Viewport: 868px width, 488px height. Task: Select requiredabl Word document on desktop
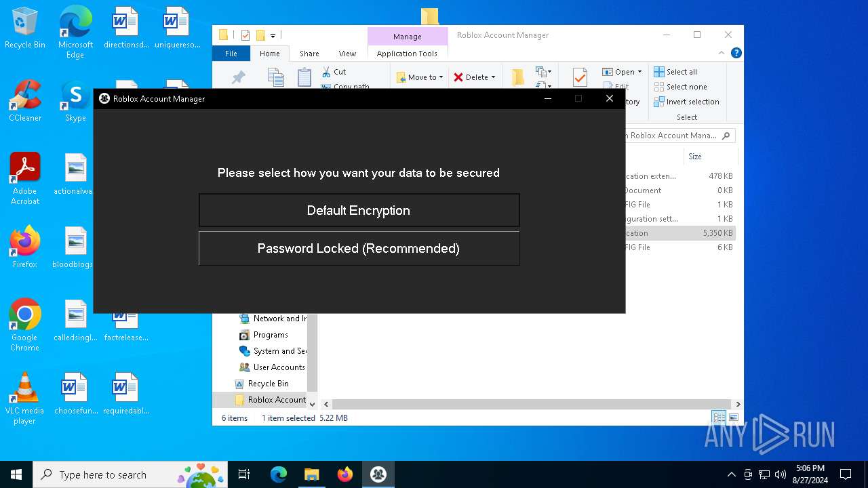coord(125,394)
